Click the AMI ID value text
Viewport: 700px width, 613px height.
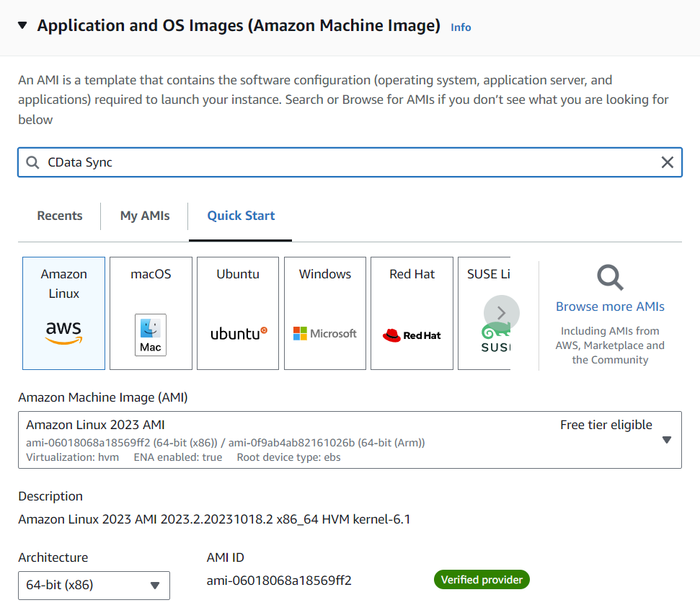click(x=279, y=581)
